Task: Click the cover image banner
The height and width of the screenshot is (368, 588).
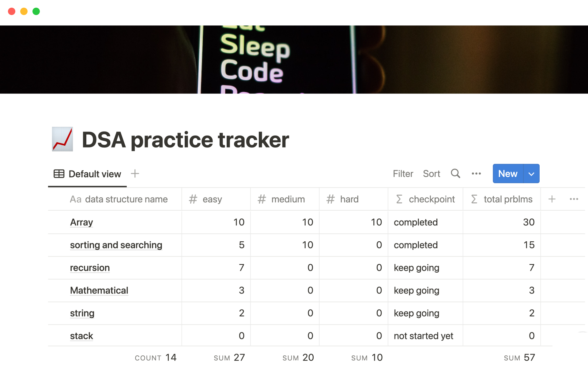Action: [x=294, y=59]
